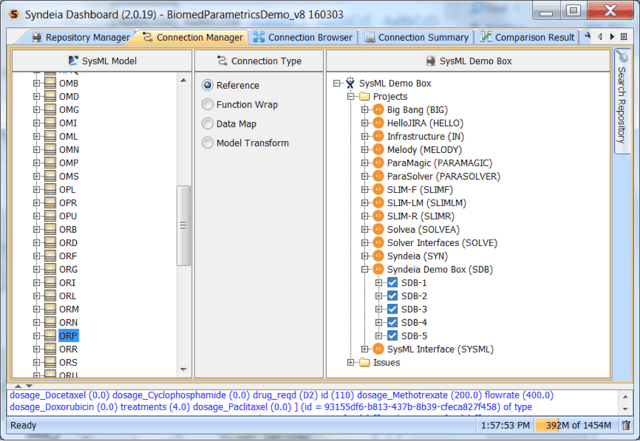
Task: Uncheck the SDB-5 checkbox
Action: pyautogui.click(x=392, y=336)
